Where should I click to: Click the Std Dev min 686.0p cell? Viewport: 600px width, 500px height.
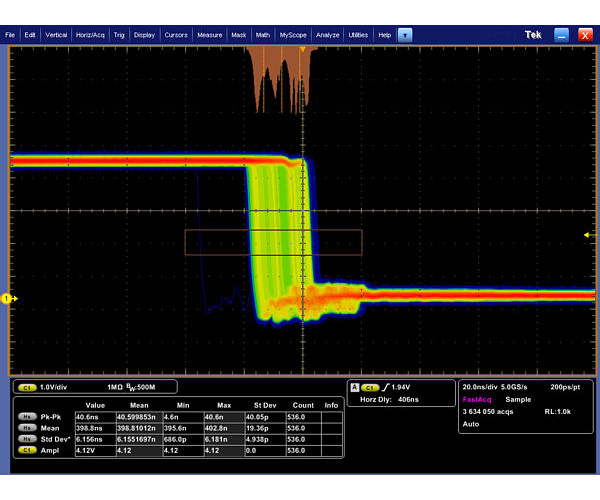183,439
